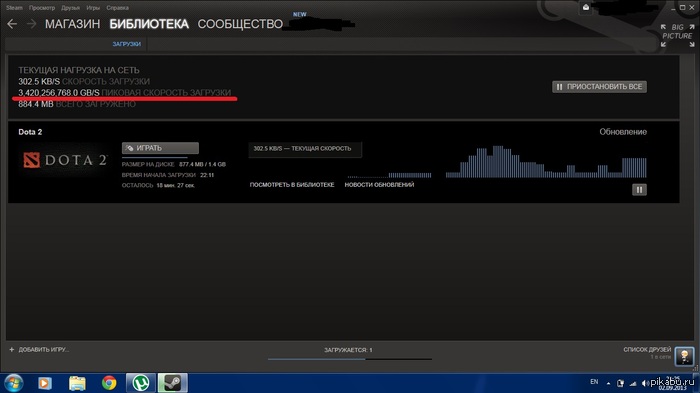
Task: Open Windows Media Player from taskbar
Action: pyautogui.click(x=45, y=383)
